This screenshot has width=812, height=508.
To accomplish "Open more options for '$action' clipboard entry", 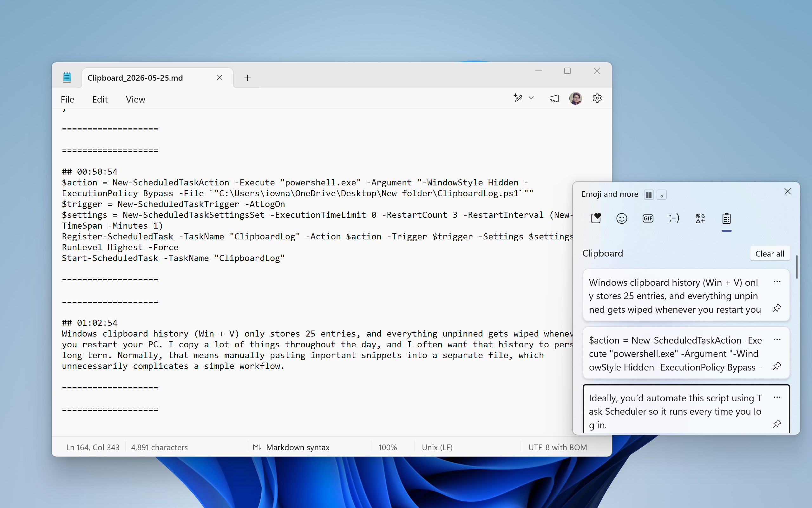I will click(777, 339).
